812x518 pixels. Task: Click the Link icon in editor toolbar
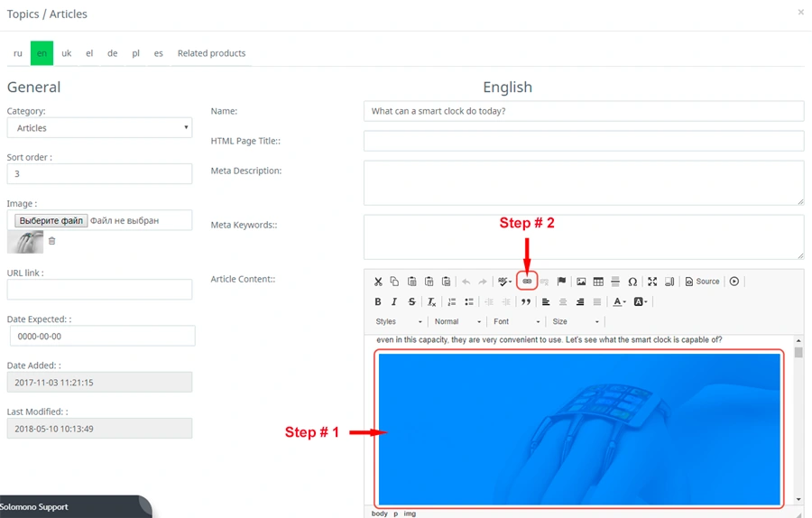coord(527,282)
